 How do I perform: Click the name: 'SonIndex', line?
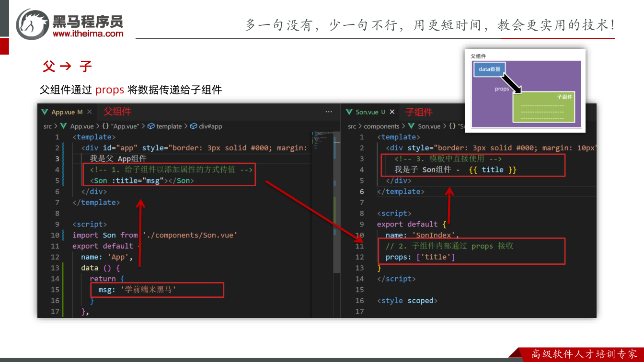tap(422, 235)
